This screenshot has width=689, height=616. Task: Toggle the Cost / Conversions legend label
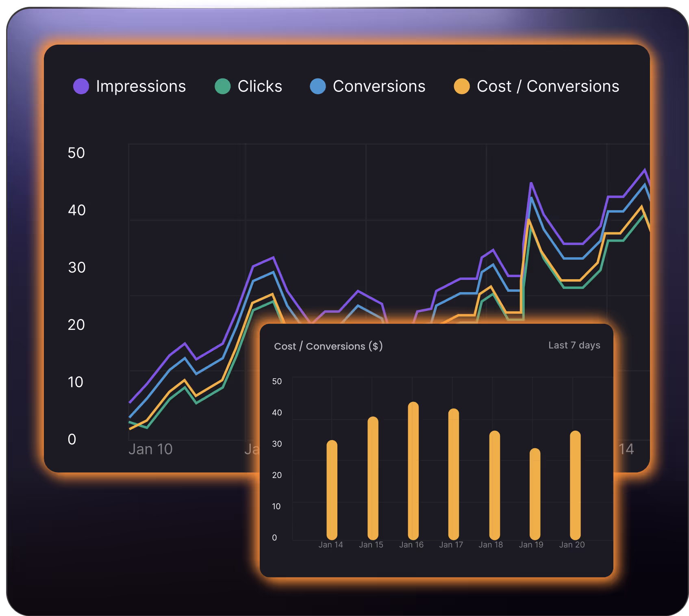(548, 86)
